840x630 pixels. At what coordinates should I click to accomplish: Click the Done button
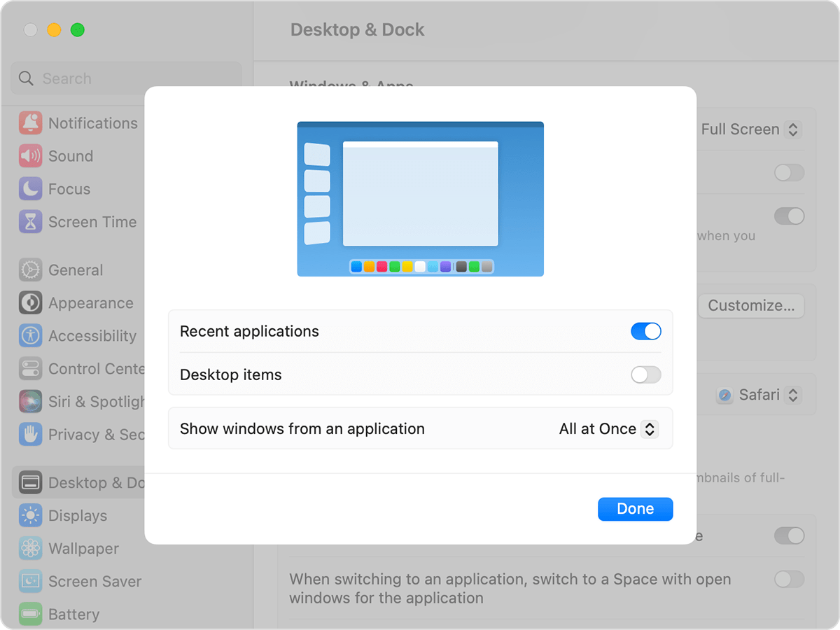(635, 509)
